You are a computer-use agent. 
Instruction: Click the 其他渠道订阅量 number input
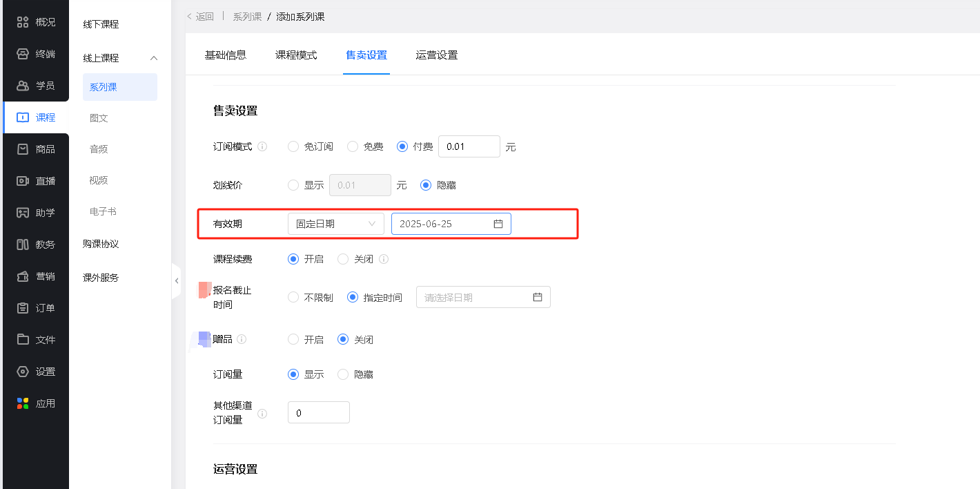coord(318,413)
